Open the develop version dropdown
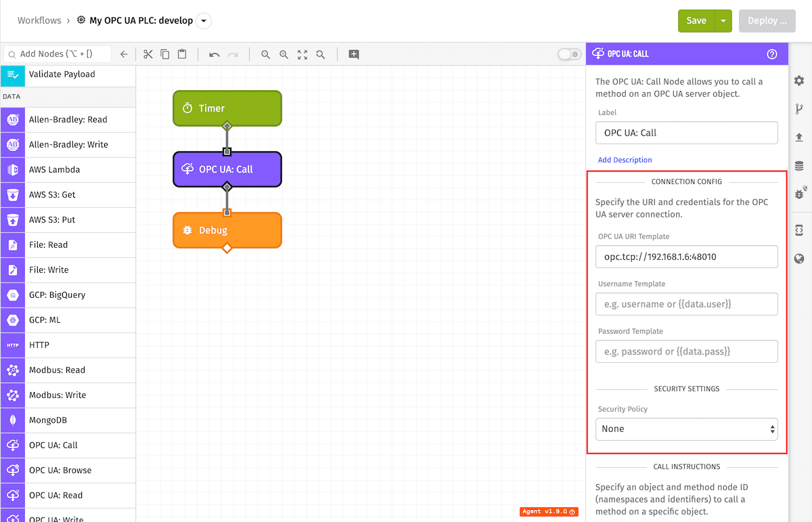Image resolution: width=812 pixels, height=522 pixels. click(204, 21)
